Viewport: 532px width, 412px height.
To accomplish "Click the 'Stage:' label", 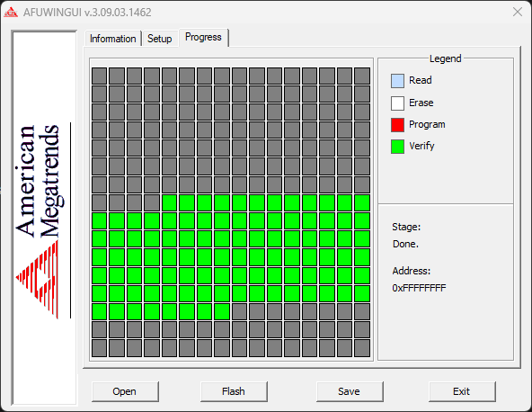I will tap(406, 227).
